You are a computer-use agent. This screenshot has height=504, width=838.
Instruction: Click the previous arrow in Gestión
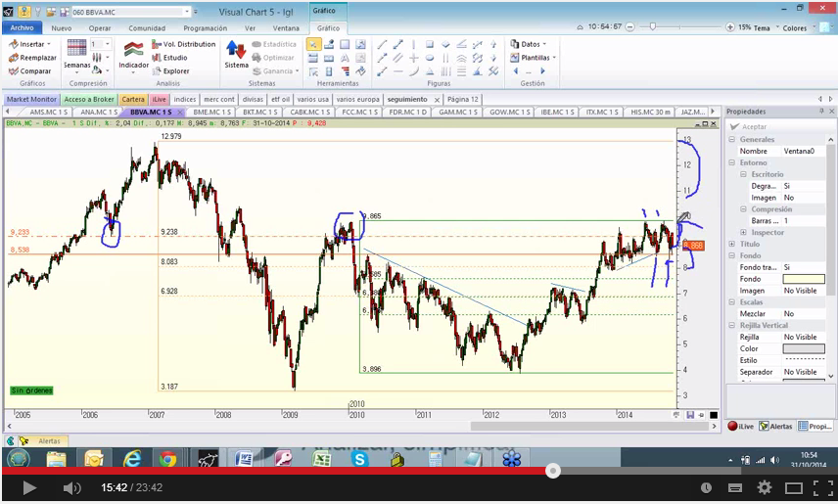[515, 70]
